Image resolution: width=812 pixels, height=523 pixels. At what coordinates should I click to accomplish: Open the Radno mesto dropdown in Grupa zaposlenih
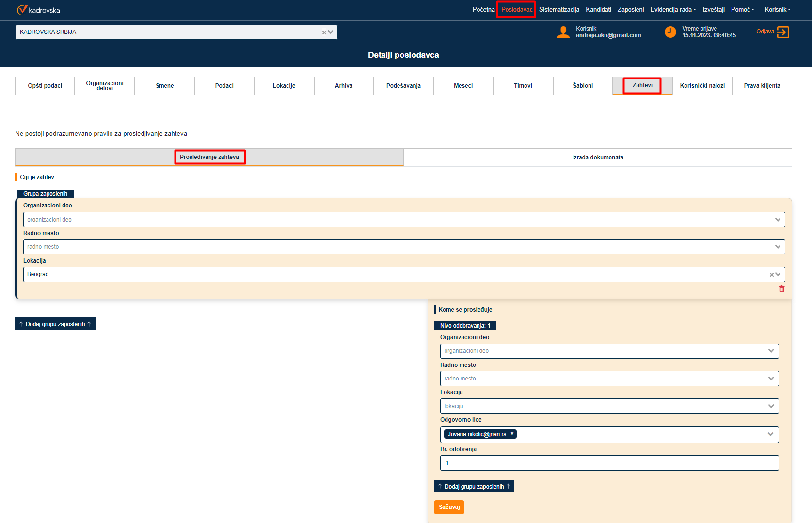(x=778, y=247)
